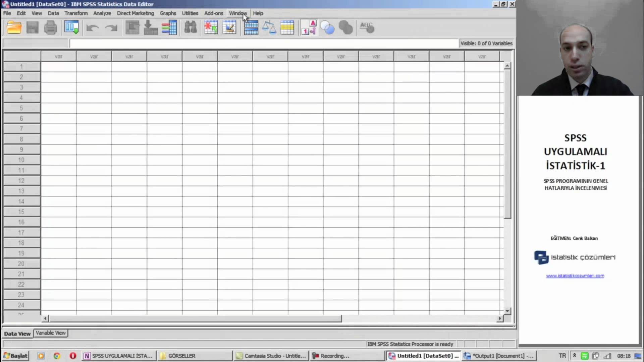The height and width of the screenshot is (362, 644).
Task: Click the Insert Cases icon
Action: coord(211,27)
